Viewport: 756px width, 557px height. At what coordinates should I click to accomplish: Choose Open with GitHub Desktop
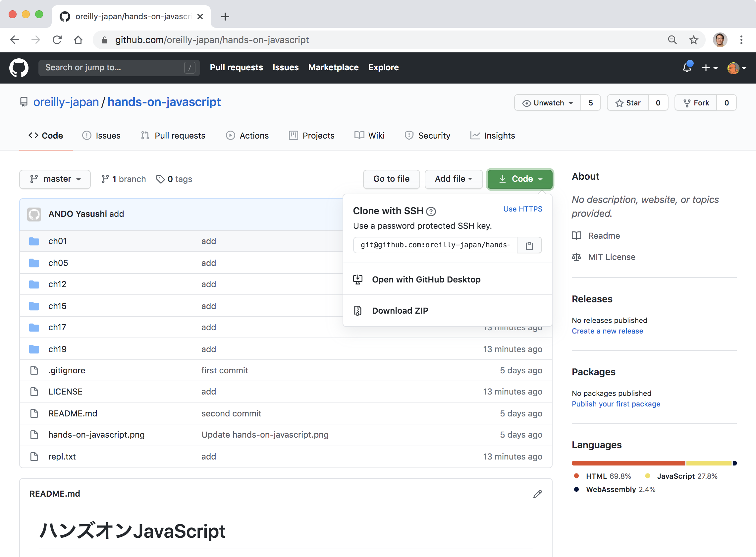coord(447,279)
